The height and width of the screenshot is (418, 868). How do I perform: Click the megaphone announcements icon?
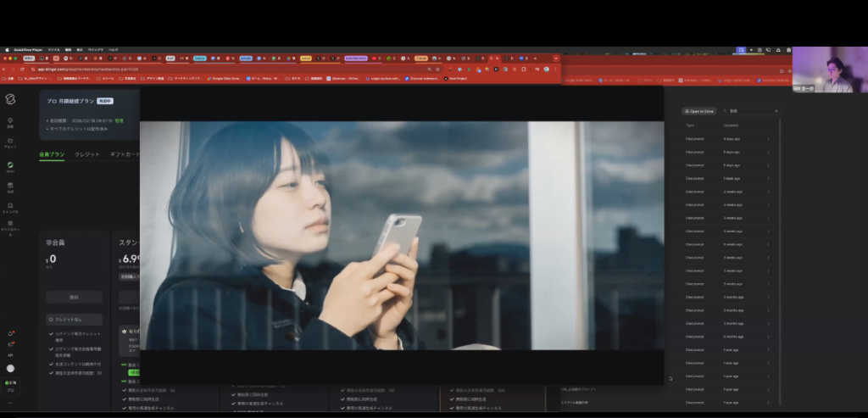pyautogui.click(x=10, y=345)
